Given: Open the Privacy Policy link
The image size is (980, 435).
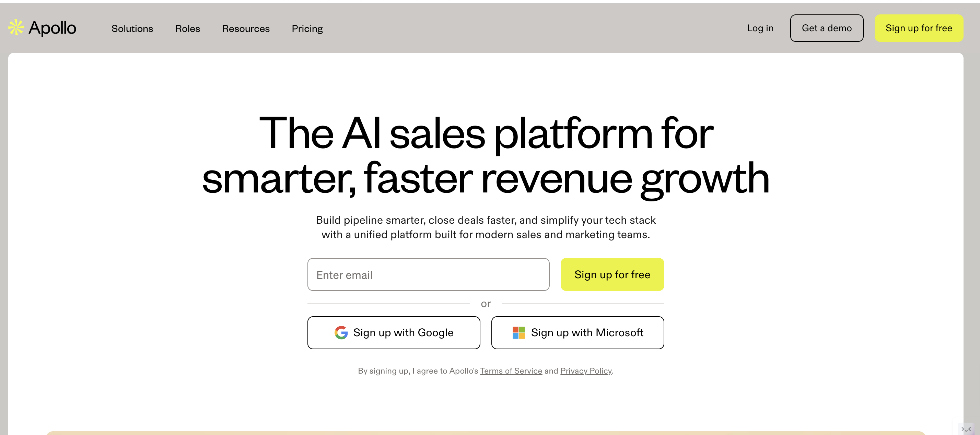Looking at the screenshot, I should (x=585, y=371).
